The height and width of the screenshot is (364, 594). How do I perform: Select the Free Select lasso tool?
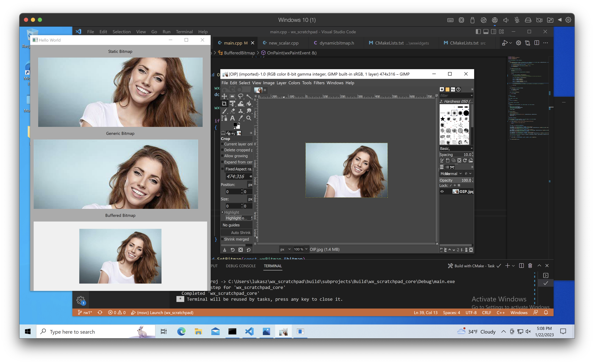241,96
